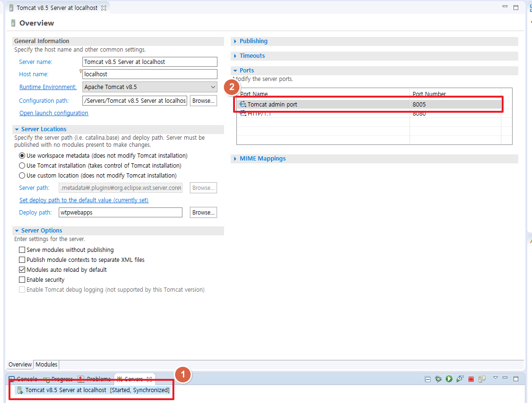Minimize the Servers view panel
532x403 pixels.
click(x=505, y=377)
